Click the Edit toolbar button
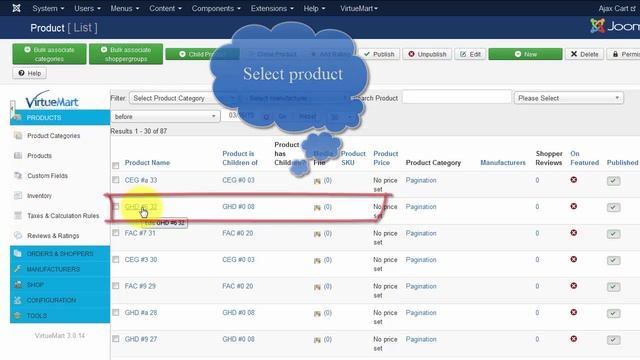The width and height of the screenshot is (640, 360). pos(470,54)
